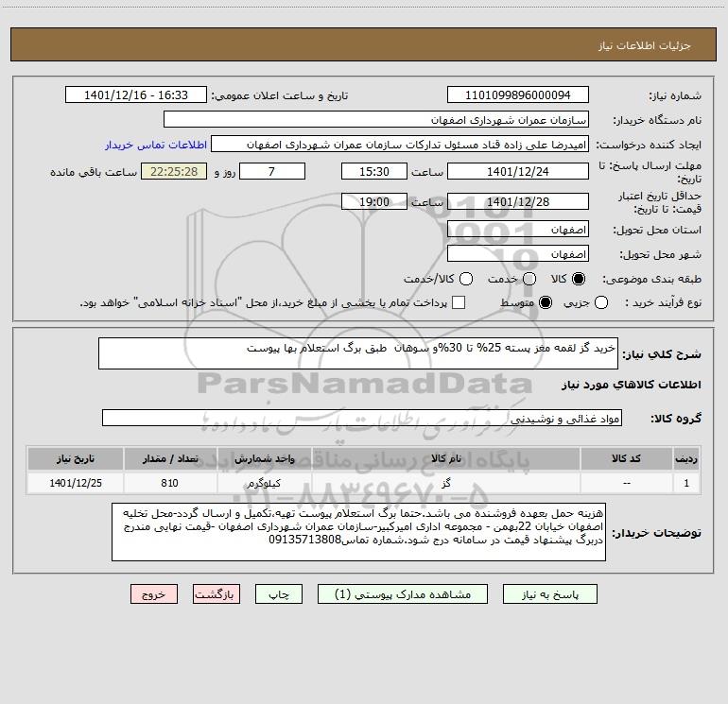728x704 pixels.
Task: Open the اطلاعات تماس خریدار link
Action: pyautogui.click(x=156, y=145)
